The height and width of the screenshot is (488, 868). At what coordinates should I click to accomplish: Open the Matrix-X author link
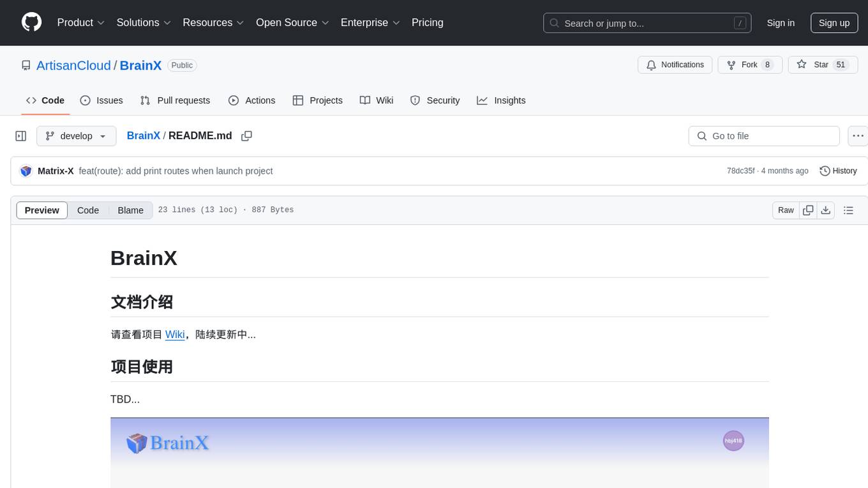[x=56, y=171]
